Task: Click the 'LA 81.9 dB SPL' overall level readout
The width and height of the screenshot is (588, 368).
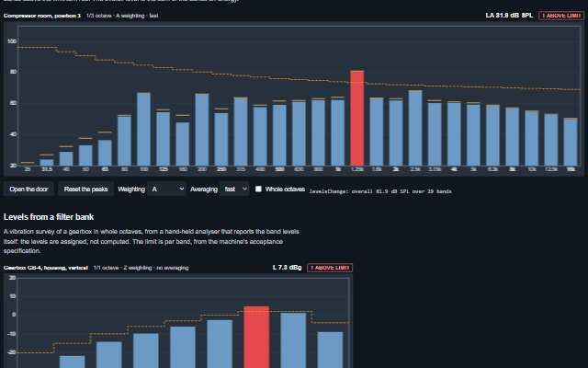Action: click(509, 16)
